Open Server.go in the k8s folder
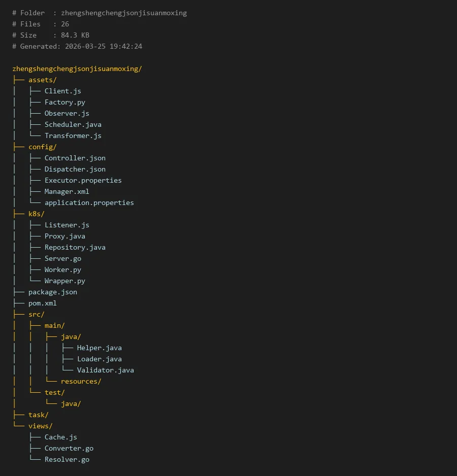 [62, 258]
